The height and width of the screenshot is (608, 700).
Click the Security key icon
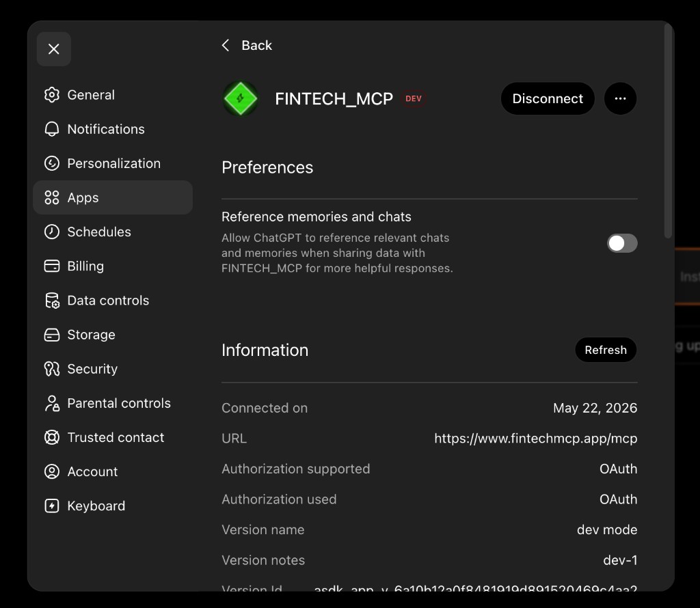[52, 369]
